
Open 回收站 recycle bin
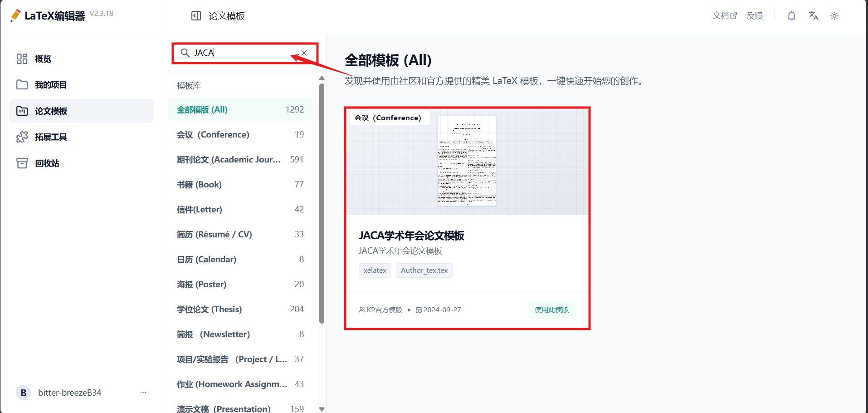point(82,163)
